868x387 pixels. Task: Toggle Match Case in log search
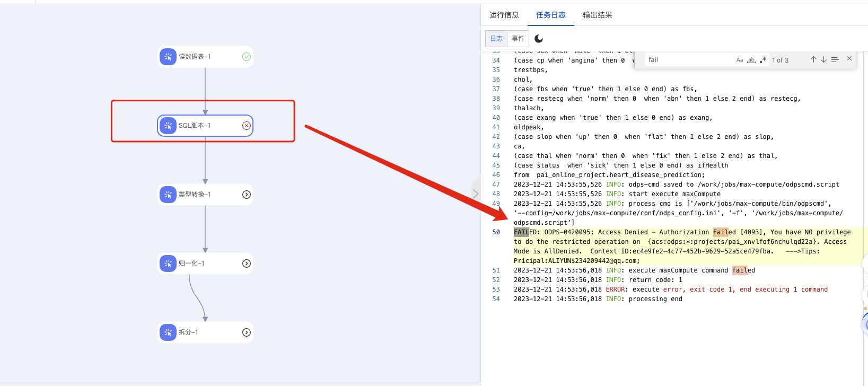tap(740, 60)
